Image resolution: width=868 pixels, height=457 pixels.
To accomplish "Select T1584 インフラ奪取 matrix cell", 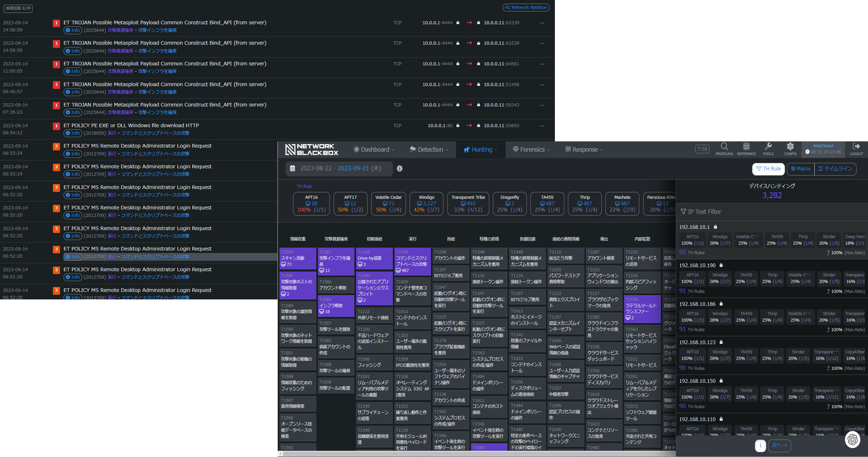I will (x=336, y=305).
